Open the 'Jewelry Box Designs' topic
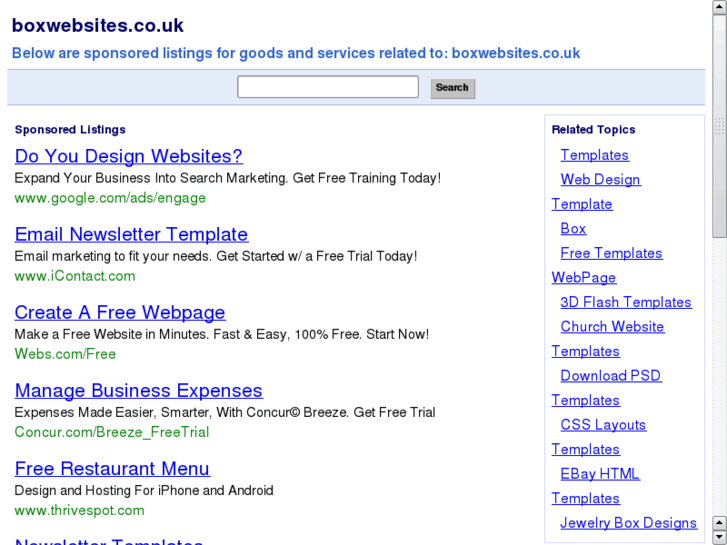Image resolution: width=727 pixels, height=545 pixels. (628, 523)
